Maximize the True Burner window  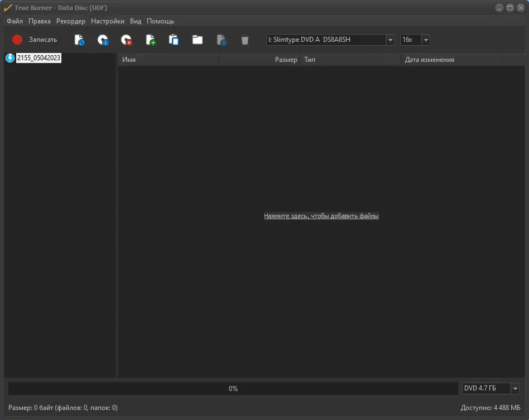510,7
